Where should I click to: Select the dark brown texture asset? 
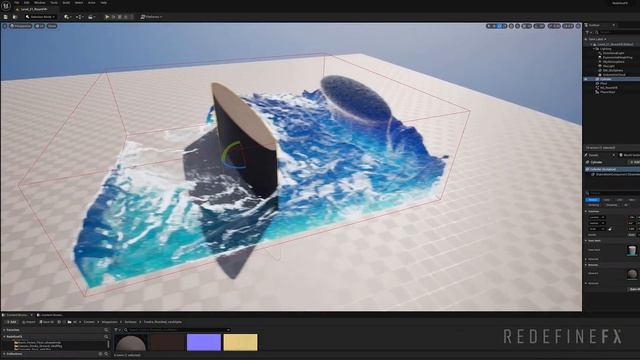tap(167, 342)
